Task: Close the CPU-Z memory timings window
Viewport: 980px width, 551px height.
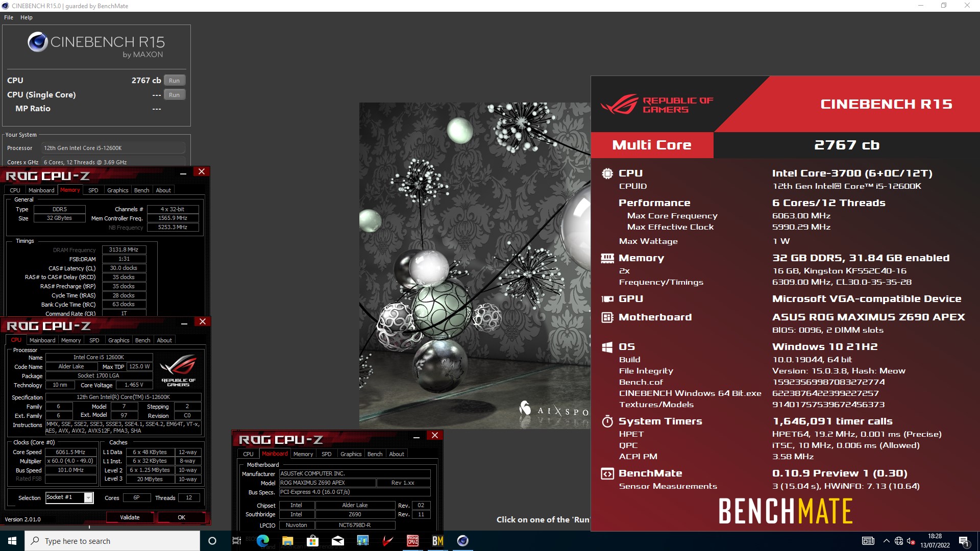Action: [x=202, y=172]
